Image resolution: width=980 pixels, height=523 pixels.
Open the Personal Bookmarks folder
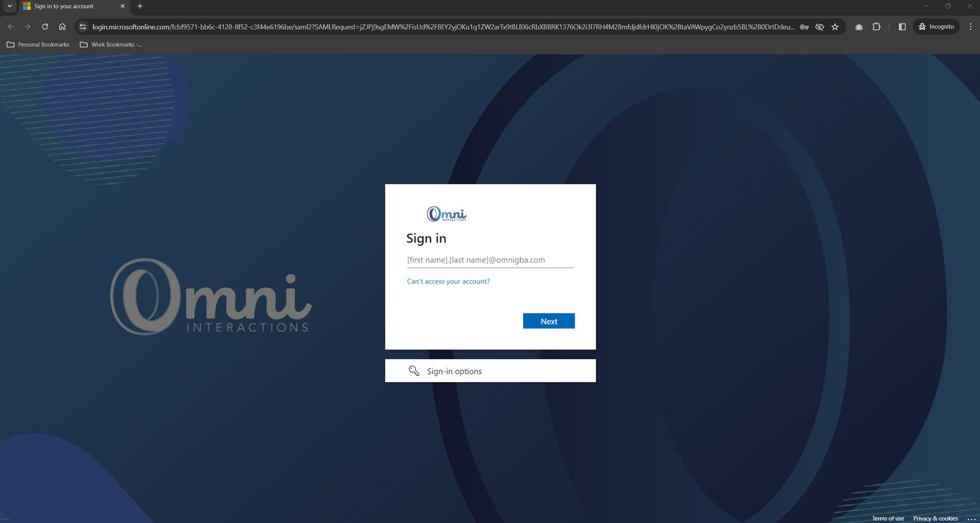pyautogui.click(x=37, y=44)
